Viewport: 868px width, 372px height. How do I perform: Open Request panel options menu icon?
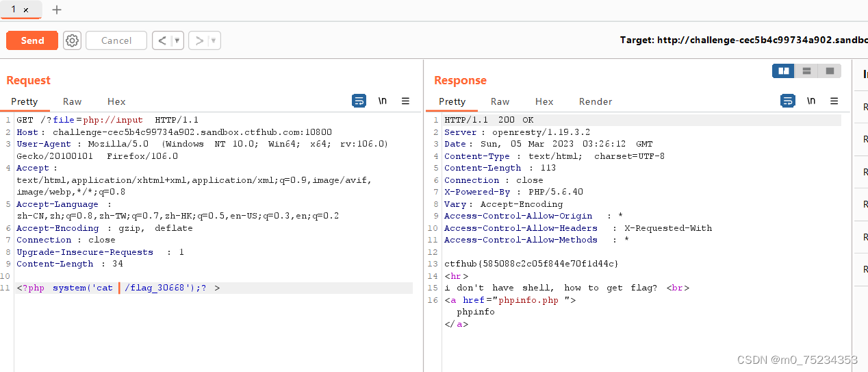[405, 101]
